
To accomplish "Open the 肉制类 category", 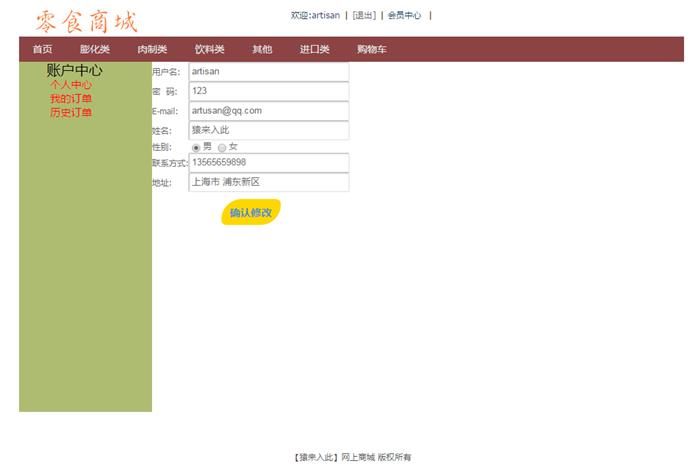I will coord(152,50).
